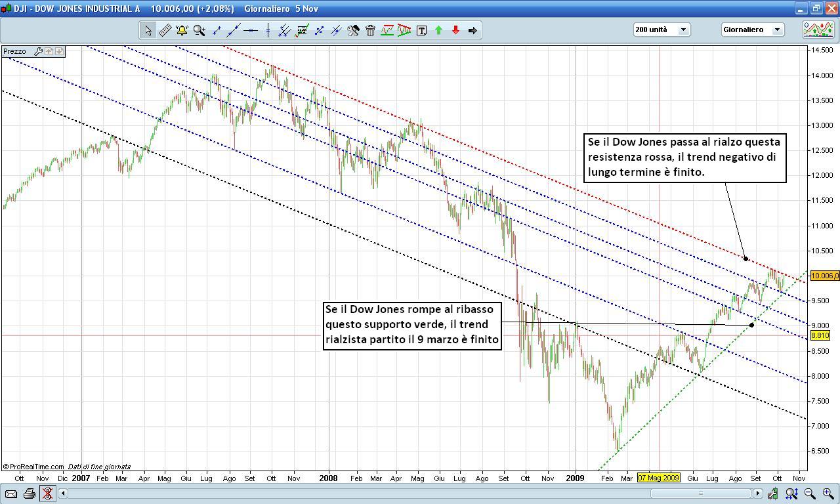Select the vertical line tool

point(268,30)
